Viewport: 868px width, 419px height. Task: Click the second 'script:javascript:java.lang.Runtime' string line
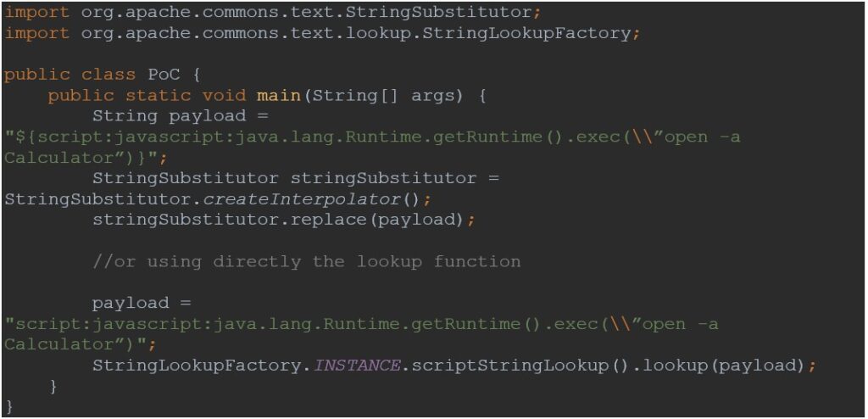(x=361, y=324)
